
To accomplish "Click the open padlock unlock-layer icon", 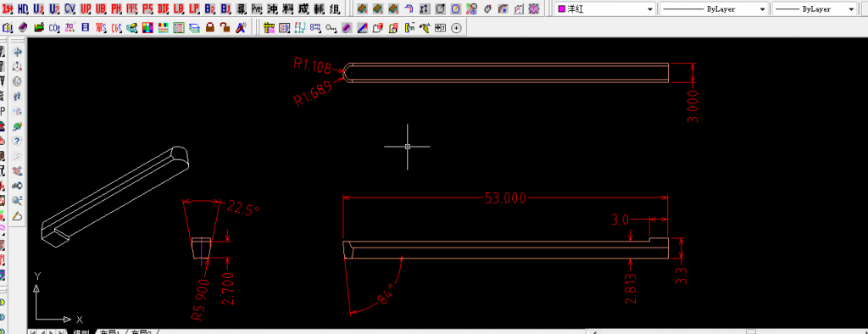I will 225,27.
